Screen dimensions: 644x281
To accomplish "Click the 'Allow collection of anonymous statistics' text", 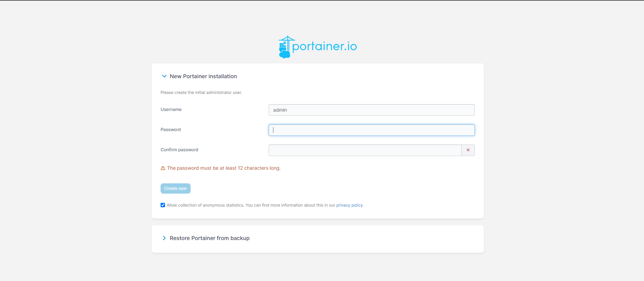I will (205, 205).
